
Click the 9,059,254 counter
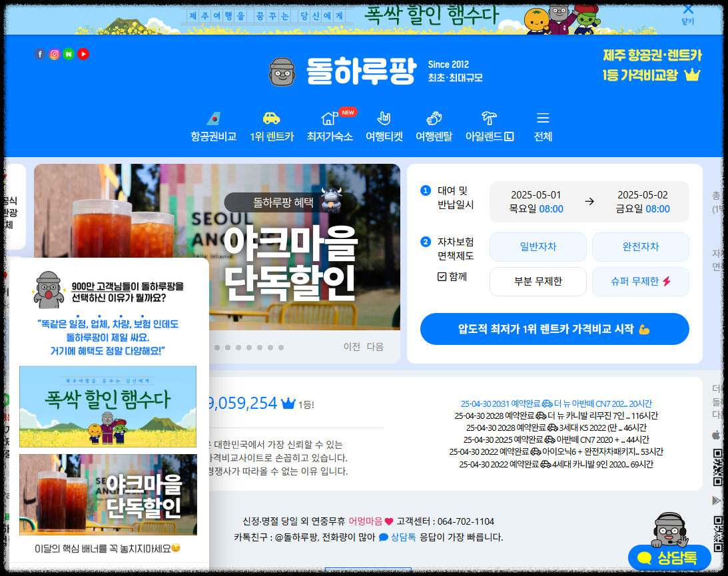pos(243,403)
